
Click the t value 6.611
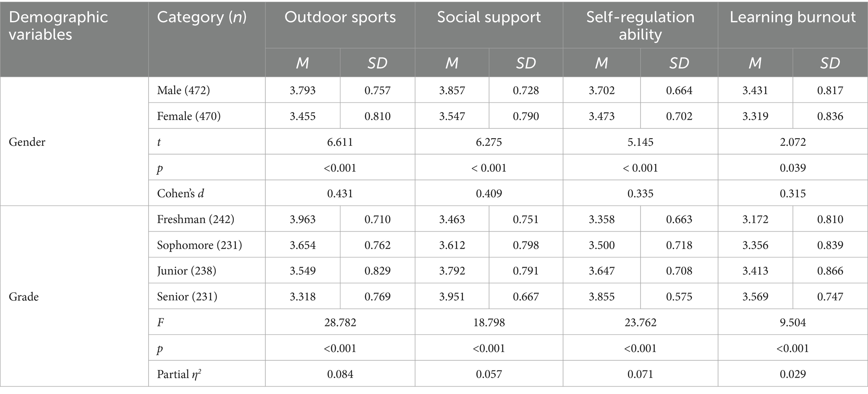[x=340, y=142]
